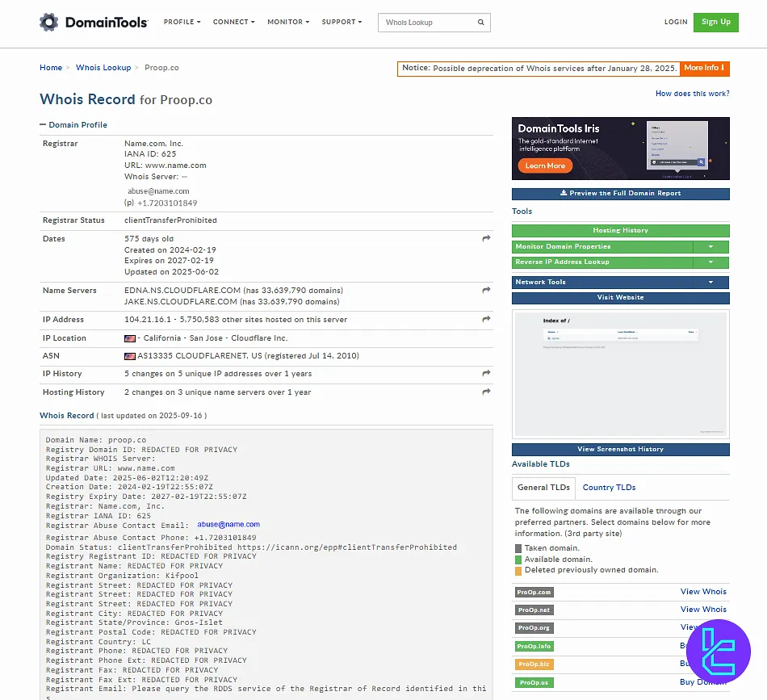Type in the Whois Lookup search field
767x700 pixels.
point(428,23)
